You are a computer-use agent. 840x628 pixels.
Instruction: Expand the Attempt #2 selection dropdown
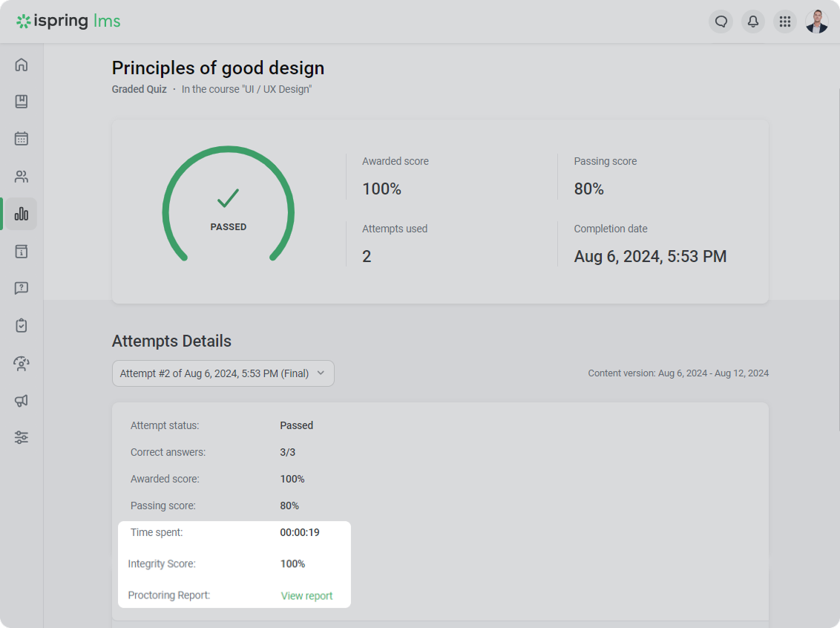coord(223,373)
